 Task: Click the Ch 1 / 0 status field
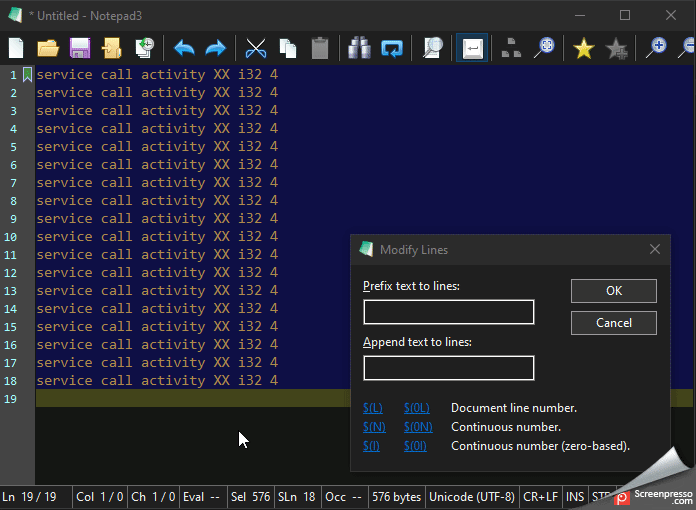click(153, 497)
